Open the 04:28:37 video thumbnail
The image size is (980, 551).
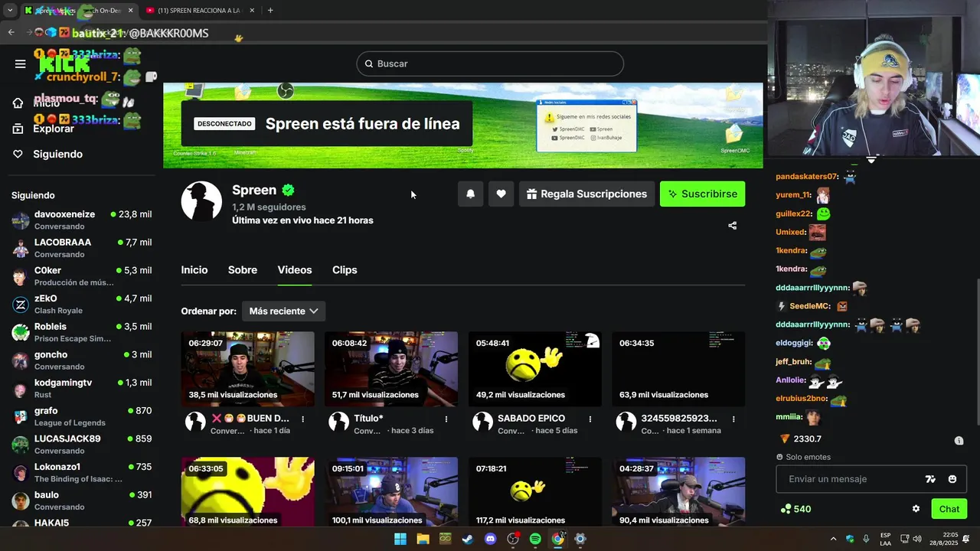click(678, 492)
